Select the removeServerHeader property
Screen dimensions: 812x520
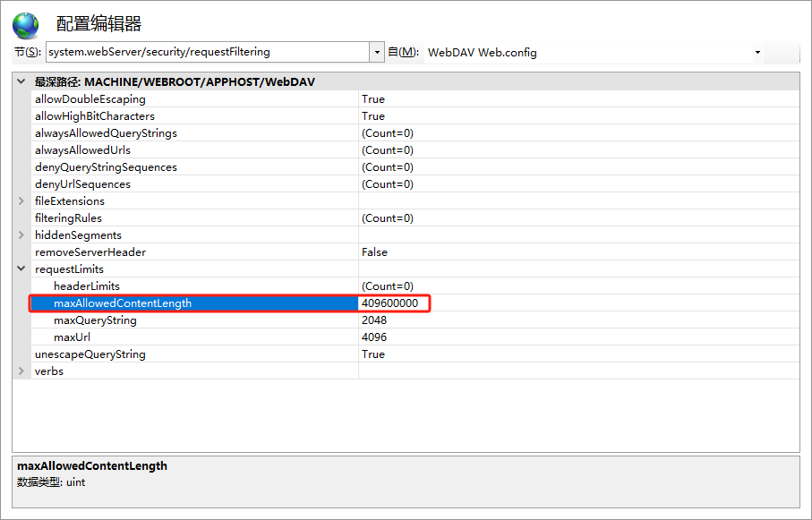point(90,252)
